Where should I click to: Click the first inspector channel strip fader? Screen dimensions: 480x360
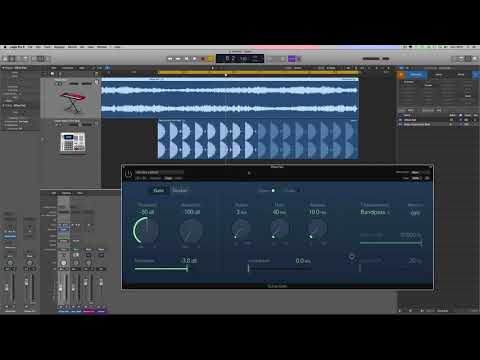(x=6, y=287)
